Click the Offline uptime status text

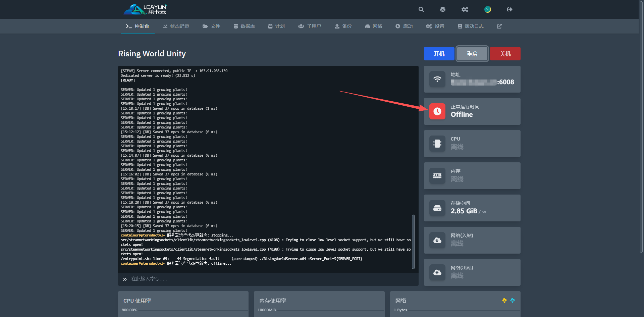click(x=462, y=114)
